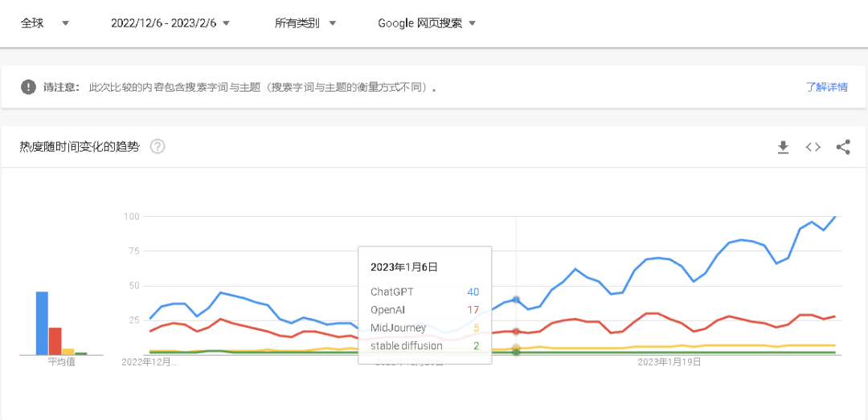Click the info alert icon beside 请注意
This screenshot has width=868, height=420.
click(x=29, y=87)
